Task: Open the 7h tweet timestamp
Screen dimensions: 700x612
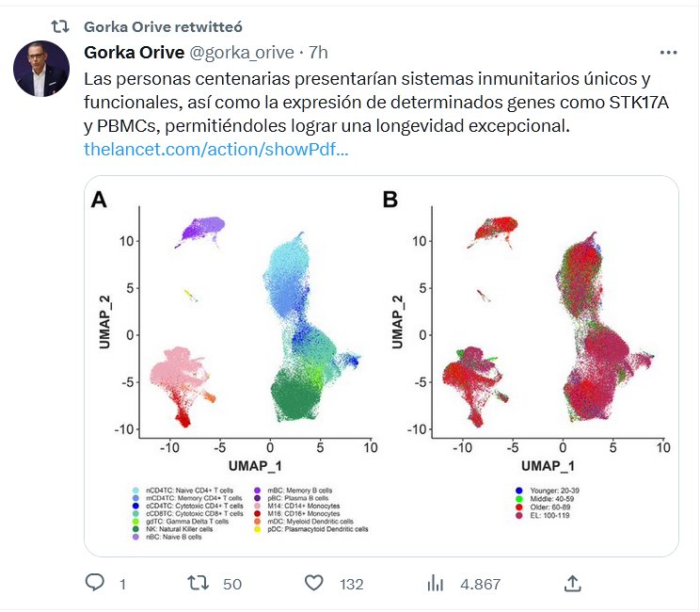Action: click(x=318, y=53)
